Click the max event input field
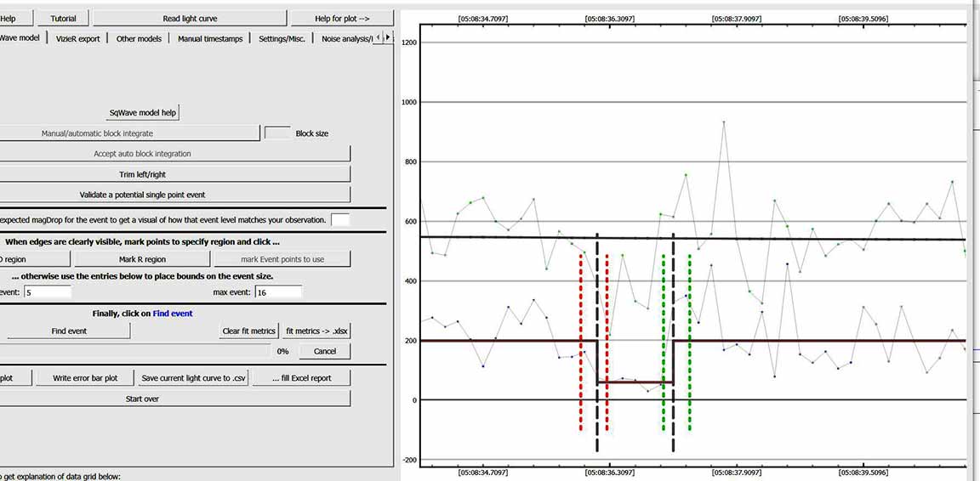Image resolution: width=980 pixels, height=481 pixels. tap(277, 292)
